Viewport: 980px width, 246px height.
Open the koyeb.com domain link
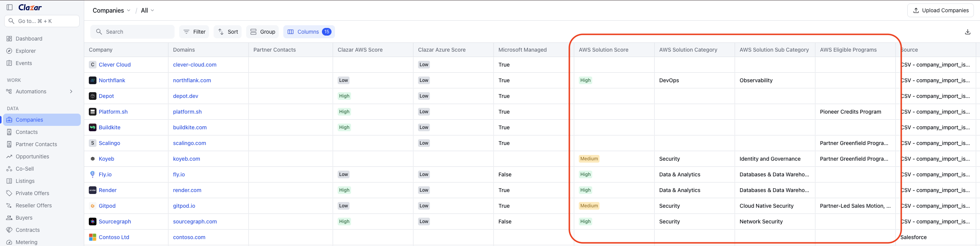pyautogui.click(x=186, y=159)
